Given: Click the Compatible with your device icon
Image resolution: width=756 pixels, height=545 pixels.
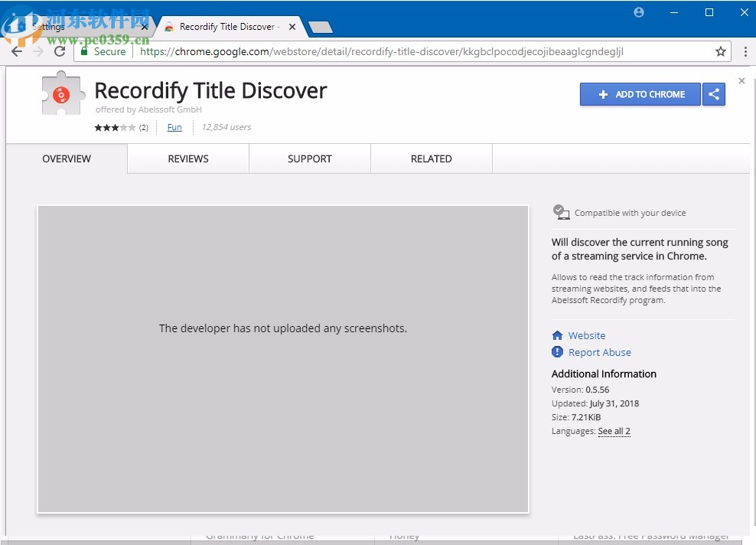Looking at the screenshot, I should [x=561, y=212].
